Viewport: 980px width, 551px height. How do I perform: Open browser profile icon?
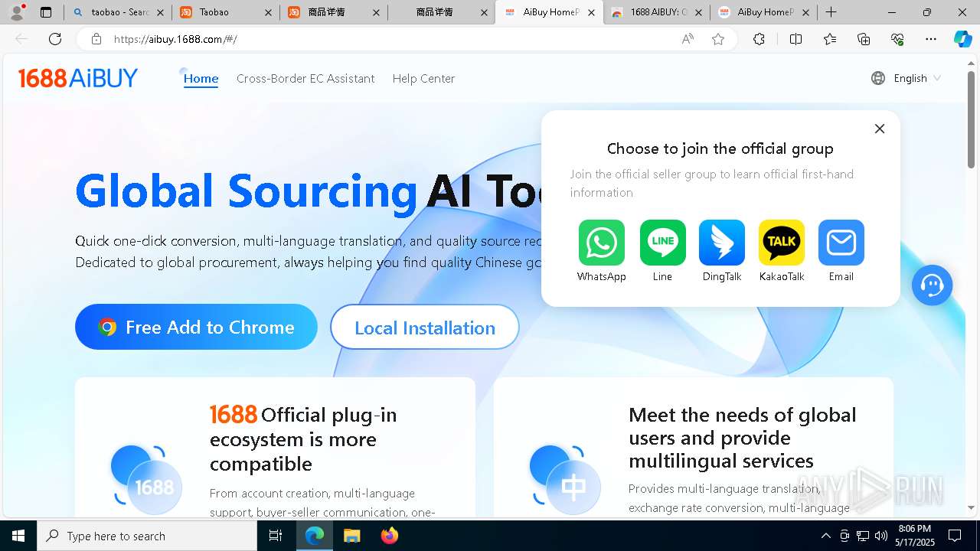pos(16,12)
